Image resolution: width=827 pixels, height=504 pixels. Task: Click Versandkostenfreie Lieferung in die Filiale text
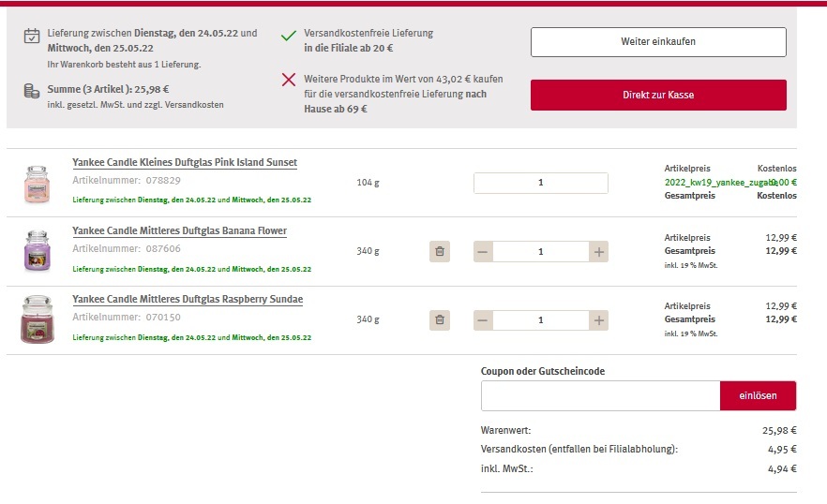tap(368, 40)
